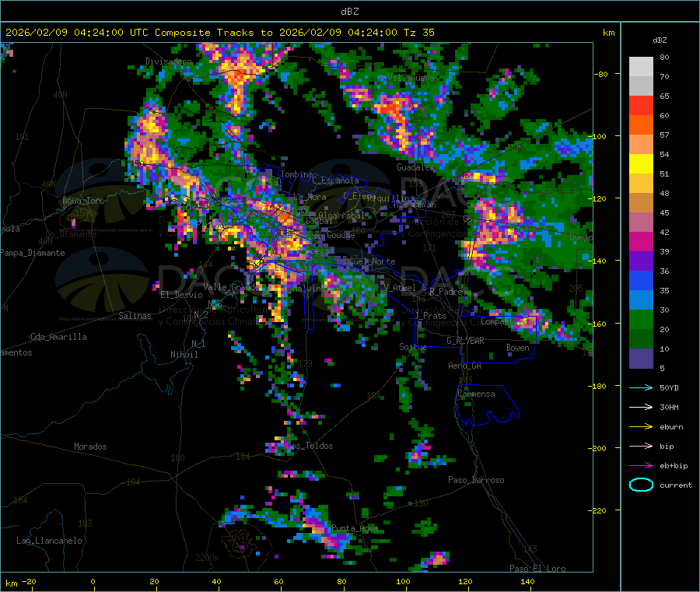Click the eb+bip magenta arrow legend icon
The image size is (700, 592).
click(x=641, y=466)
